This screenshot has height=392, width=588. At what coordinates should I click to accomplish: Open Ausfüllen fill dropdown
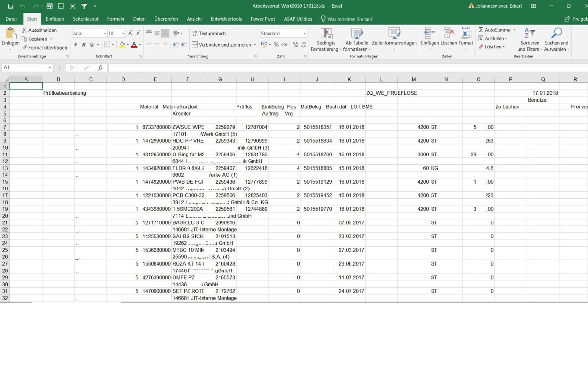pos(493,38)
